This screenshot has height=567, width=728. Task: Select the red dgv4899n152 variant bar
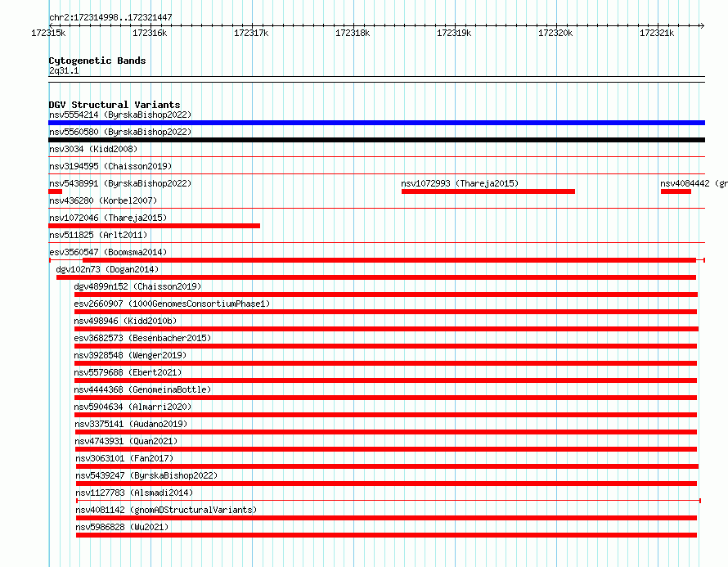point(386,295)
